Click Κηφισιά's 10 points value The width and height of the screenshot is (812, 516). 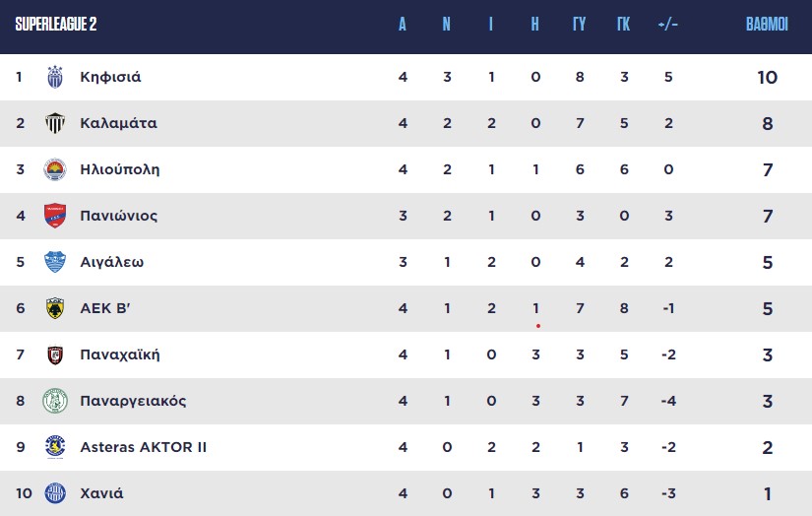768,77
